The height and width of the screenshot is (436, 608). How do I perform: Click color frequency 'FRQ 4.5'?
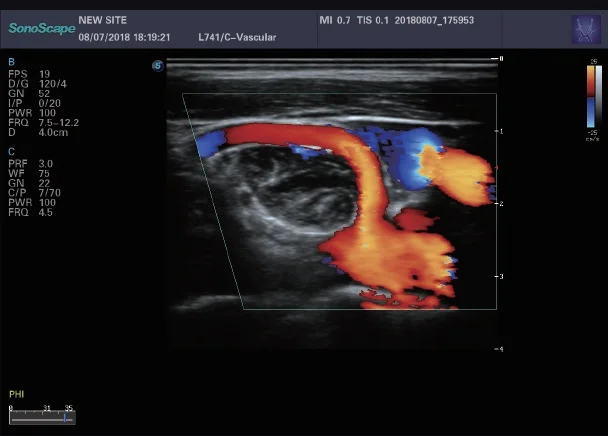pyautogui.click(x=30, y=212)
